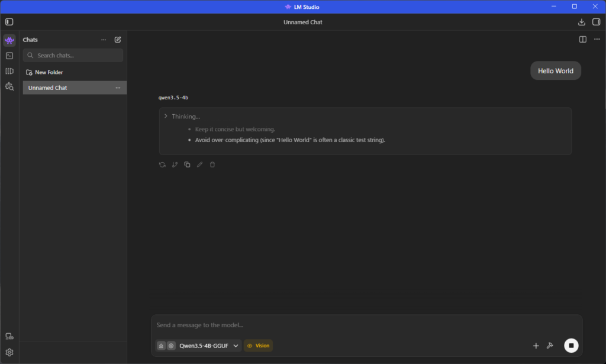Image resolution: width=606 pixels, height=364 pixels.
Task: Create a new chat with pencil icon
Action: coord(118,40)
